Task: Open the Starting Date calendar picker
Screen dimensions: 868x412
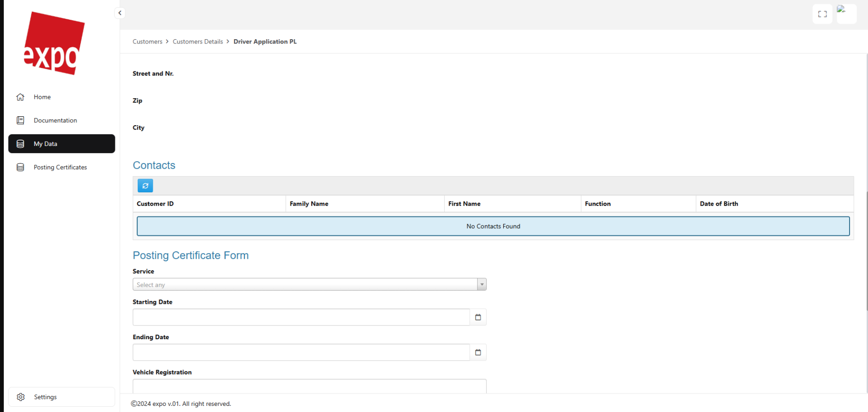Action: point(478,318)
